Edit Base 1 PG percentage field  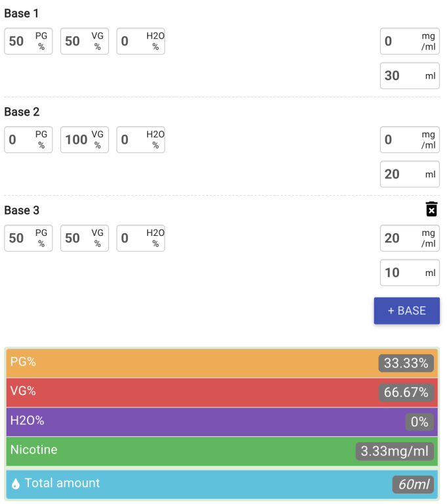click(28, 41)
